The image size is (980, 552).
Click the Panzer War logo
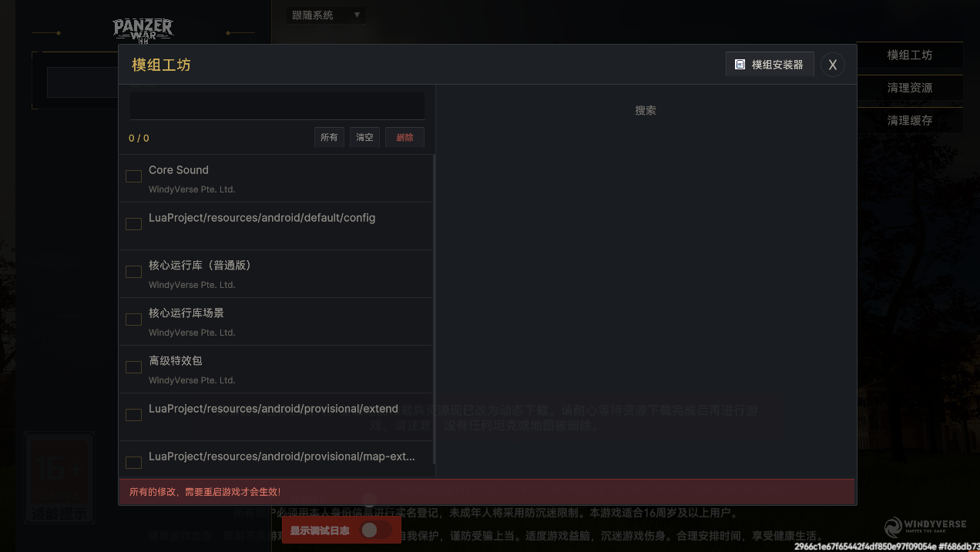coord(143,30)
